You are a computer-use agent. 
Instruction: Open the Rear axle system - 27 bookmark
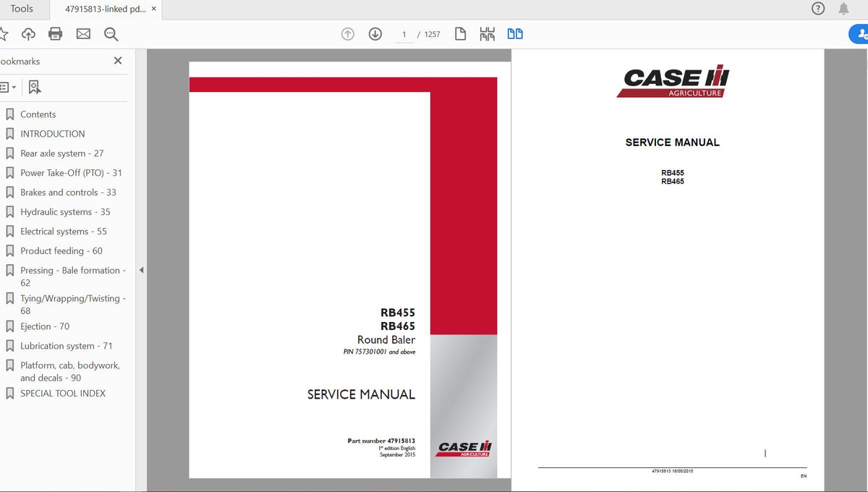pos(61,153)
